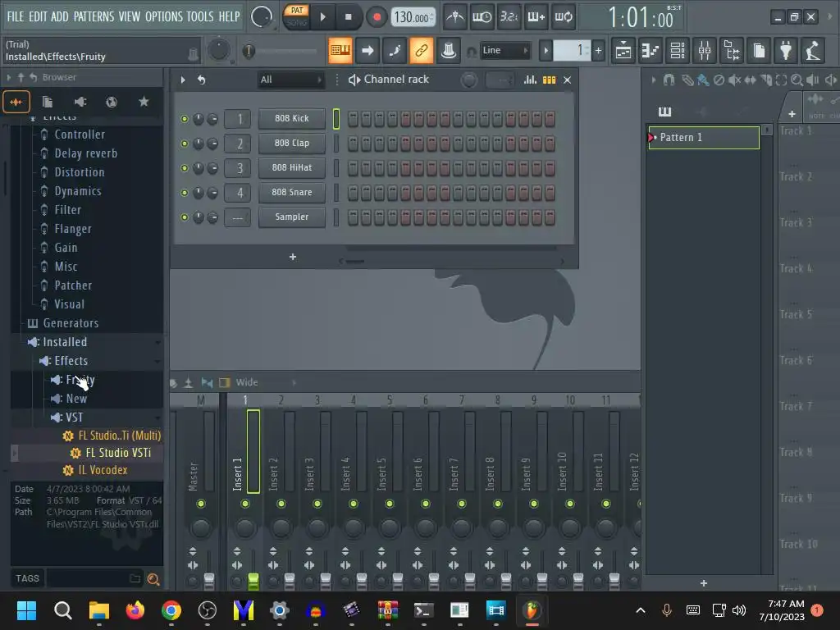Toggle step sequencer view icon in Channel rack
Screen dimensions: 840x630
549,80
